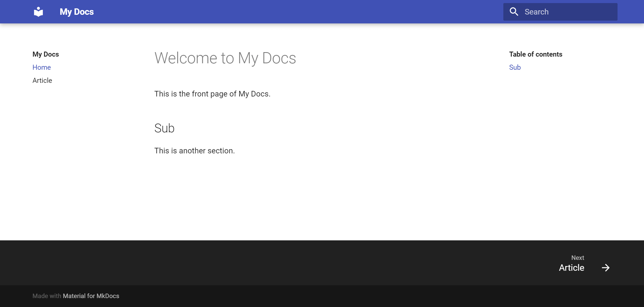Select the My Docs label above navigation
Screen dimensions: 644x307
coord(45,54)
